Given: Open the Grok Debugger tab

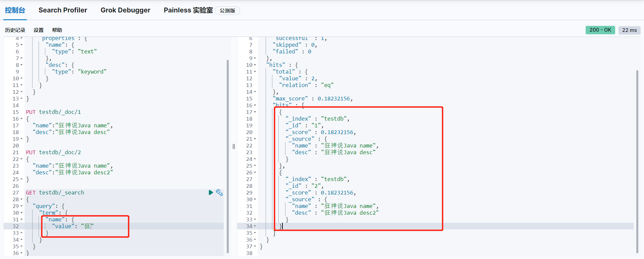Looking at the screenshot, I should (x=125, y=10).
